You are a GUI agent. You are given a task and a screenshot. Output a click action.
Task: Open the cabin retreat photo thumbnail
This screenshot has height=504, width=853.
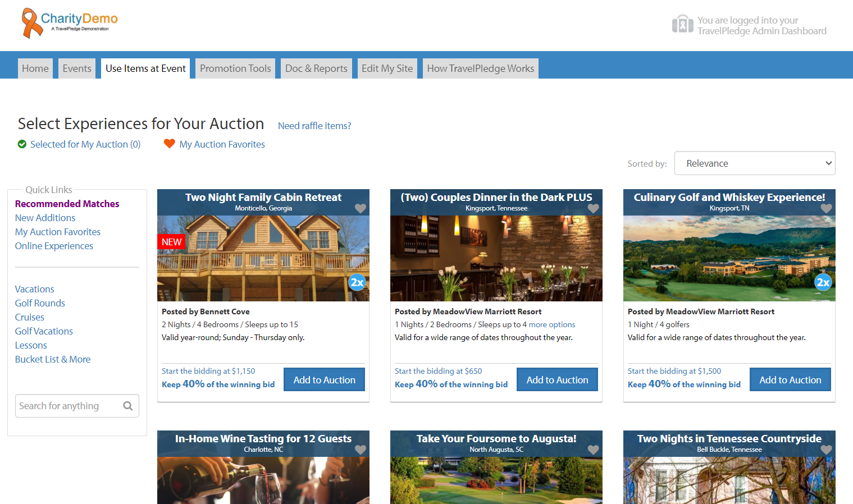(263, 258)
